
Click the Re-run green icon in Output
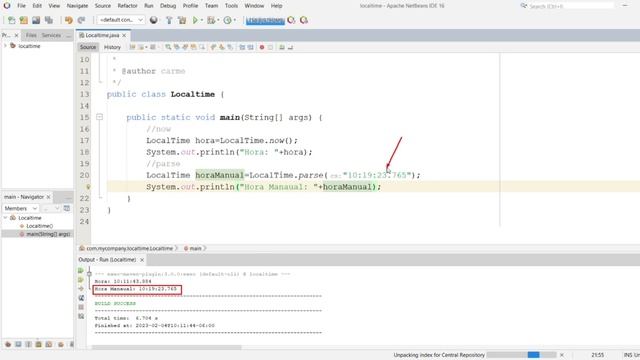(x=81, y=270)
